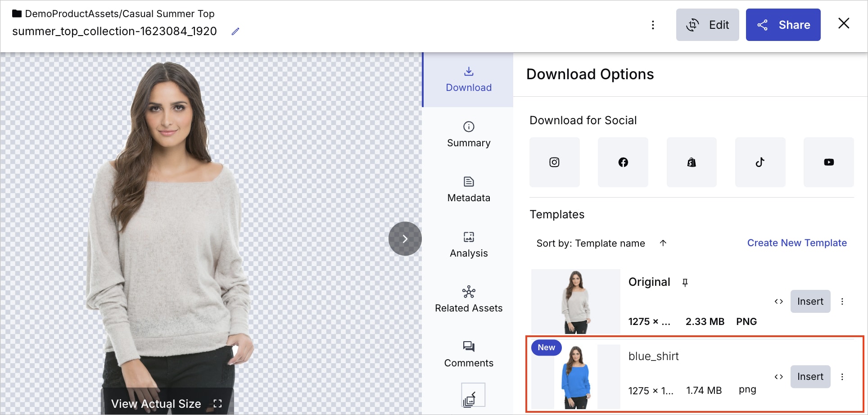868x415 pixels.
Task: Rename asset using pencil icon
Action: click(235, 32)
